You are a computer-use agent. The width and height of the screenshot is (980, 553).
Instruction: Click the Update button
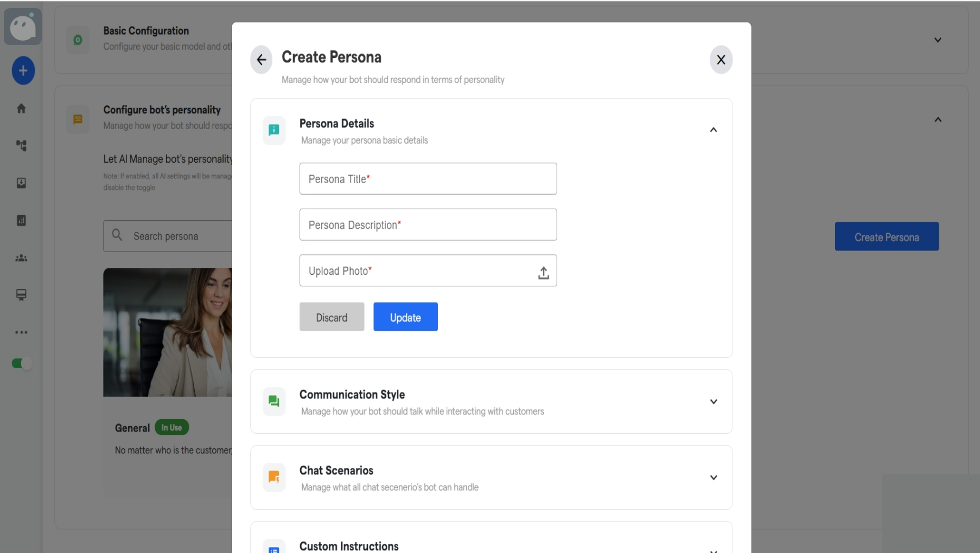(405, 317)
